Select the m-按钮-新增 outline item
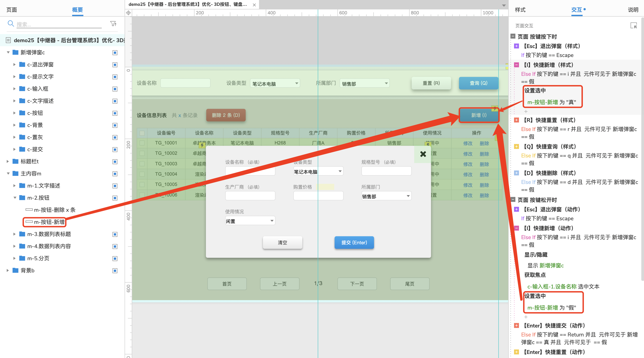 coord(49,222)
